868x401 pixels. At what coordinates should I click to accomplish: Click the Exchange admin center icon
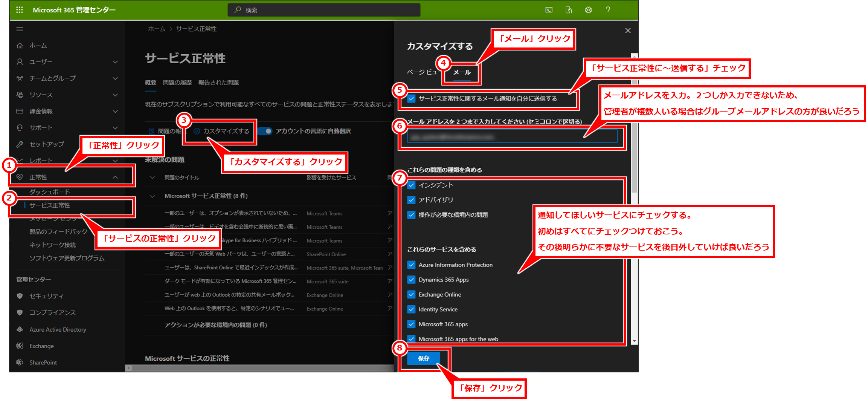click(x=20, y=346)
